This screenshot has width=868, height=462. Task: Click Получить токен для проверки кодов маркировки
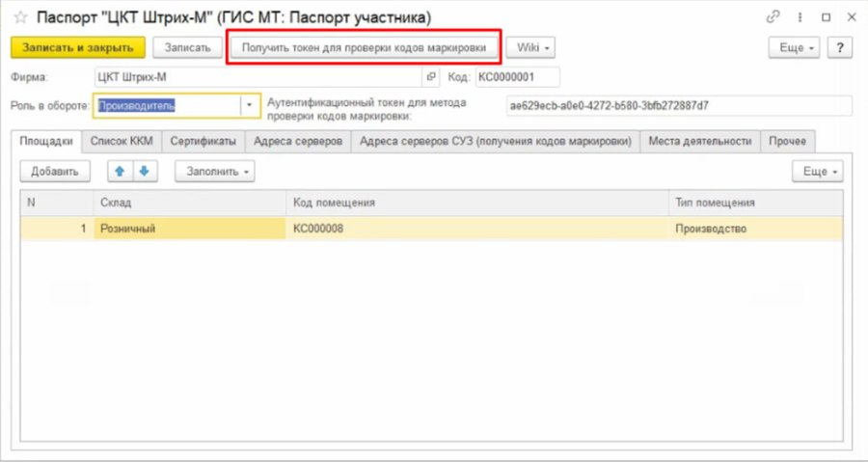[x=364, y=47]
